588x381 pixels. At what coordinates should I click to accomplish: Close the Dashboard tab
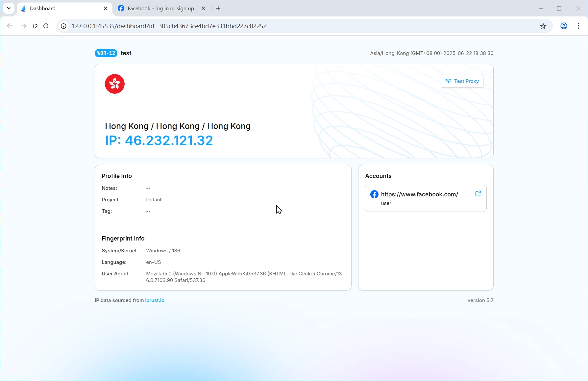coord(105,9)
